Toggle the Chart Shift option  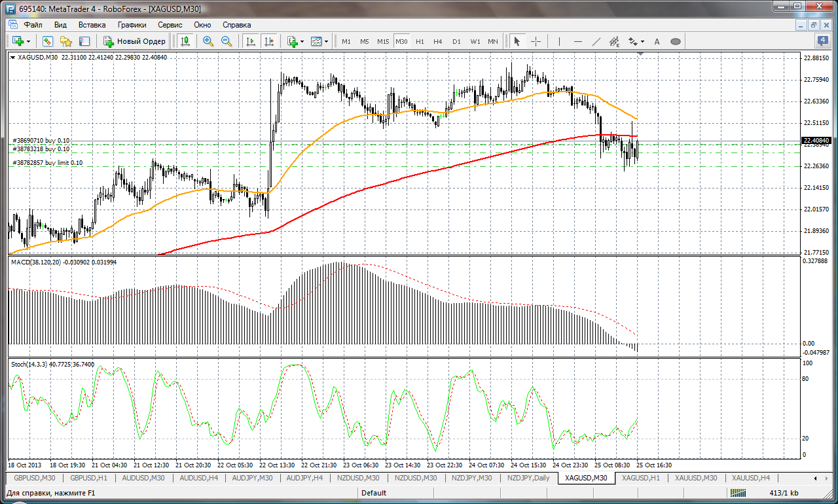pos(269,41)
